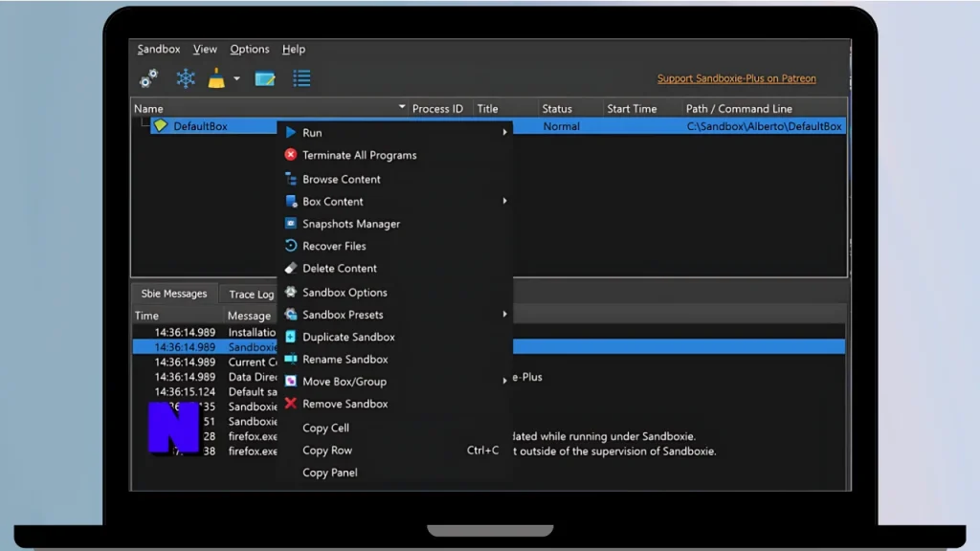The image size is (980, 551).
Task: Click the Rename Sandbox icon
Action: (x=291, y=359)
